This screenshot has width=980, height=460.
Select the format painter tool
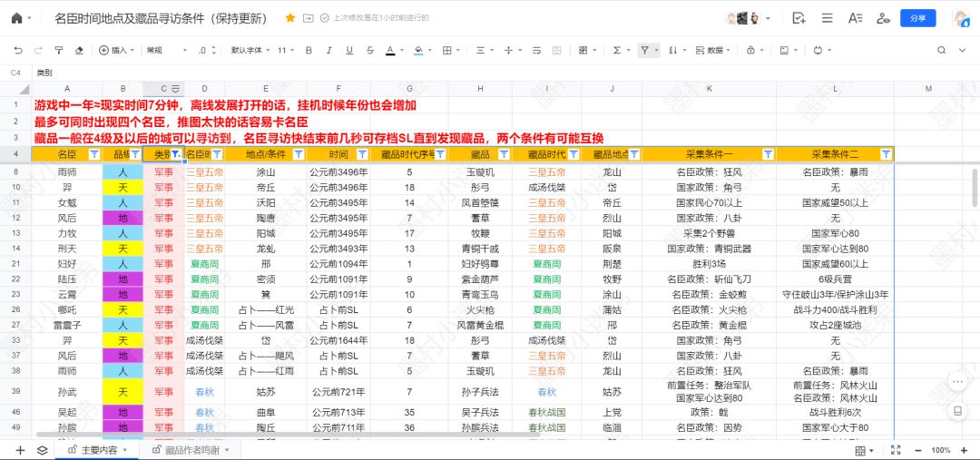tap(58, 51)
